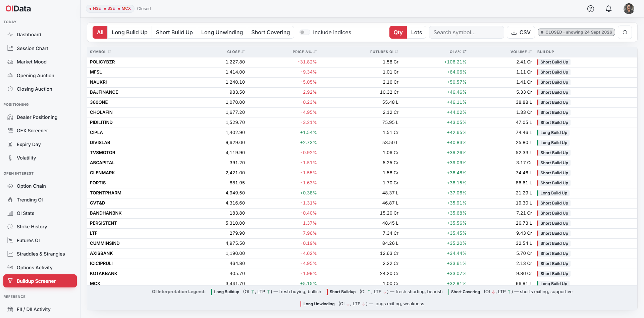Select the Short Build Up filter tab

pyautogui.click(x=174, y=32)
